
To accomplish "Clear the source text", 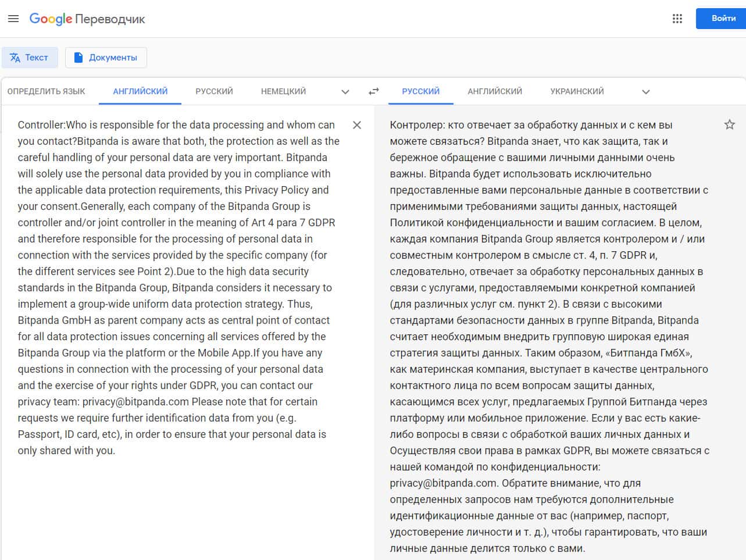I will pyautogui.click(x=357, y=125).
